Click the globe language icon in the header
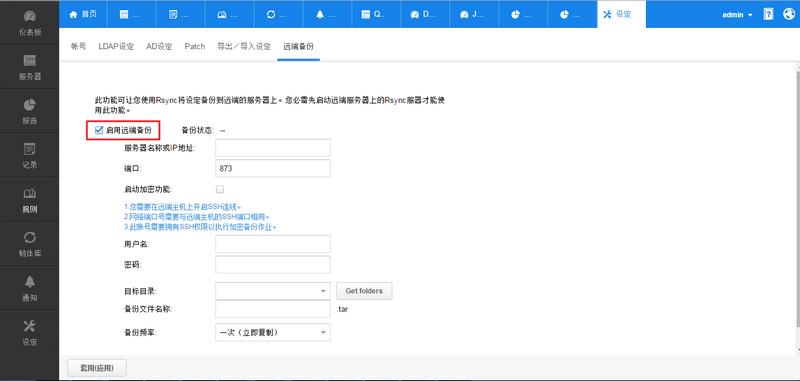 789,14
